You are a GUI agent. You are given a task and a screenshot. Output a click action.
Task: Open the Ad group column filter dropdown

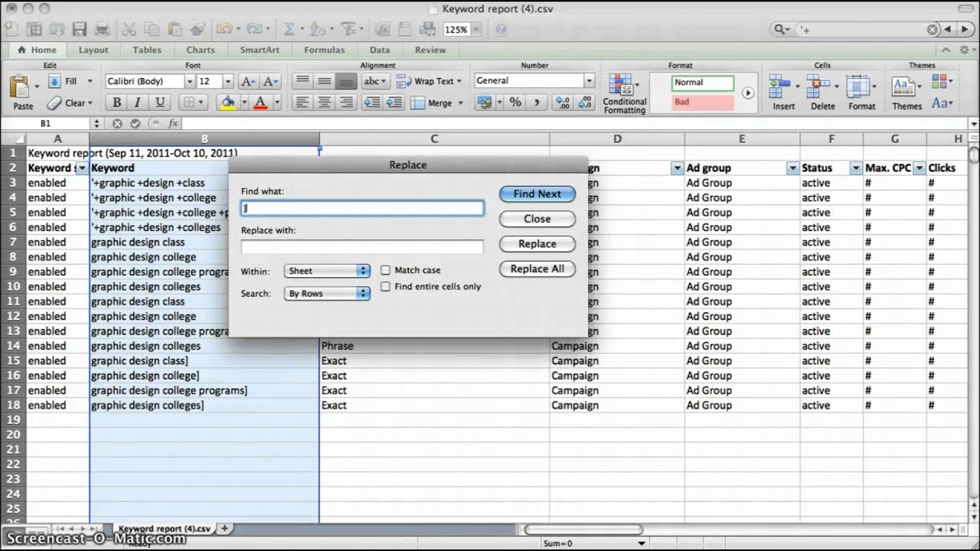tap(792, 168)
